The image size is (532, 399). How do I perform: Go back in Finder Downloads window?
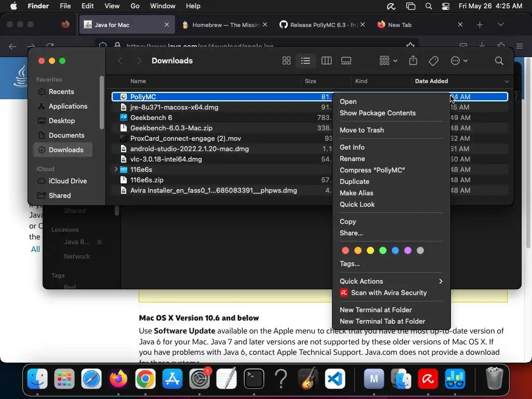[x=120, y=61]
